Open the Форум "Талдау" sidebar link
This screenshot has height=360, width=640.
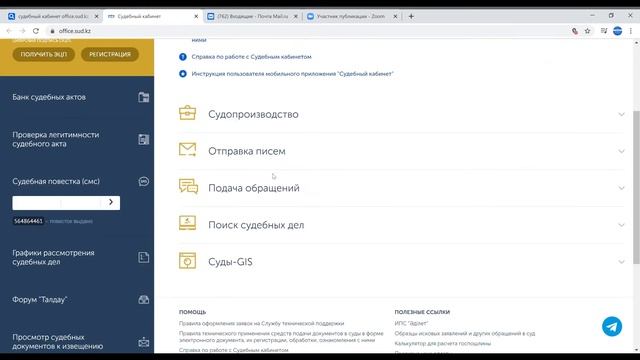click(x=40, y=300)
